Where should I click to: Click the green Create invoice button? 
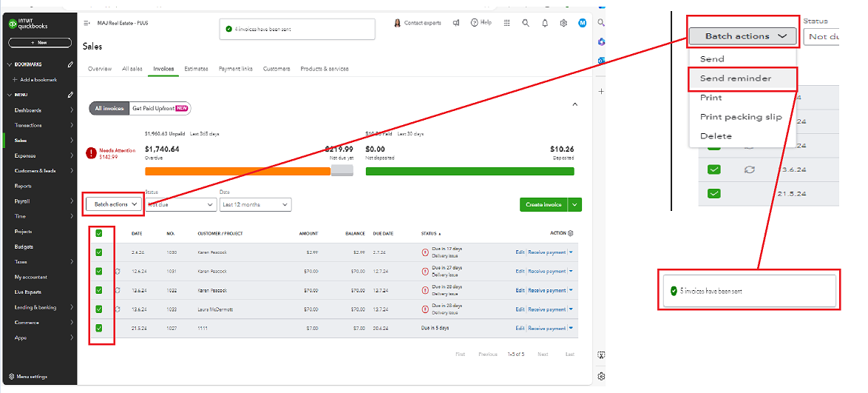(x=543, y=204)
